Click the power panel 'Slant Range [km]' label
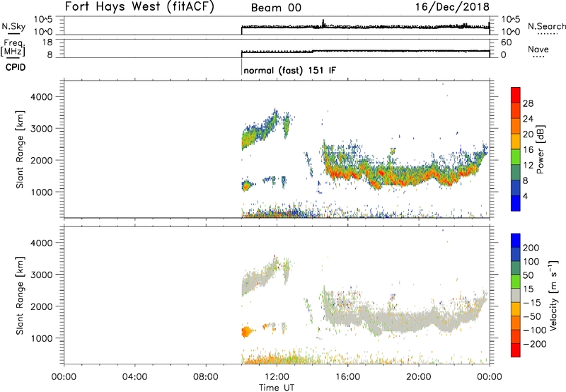The width and height of the screenshot is (566, 392). tap(20, 149)
